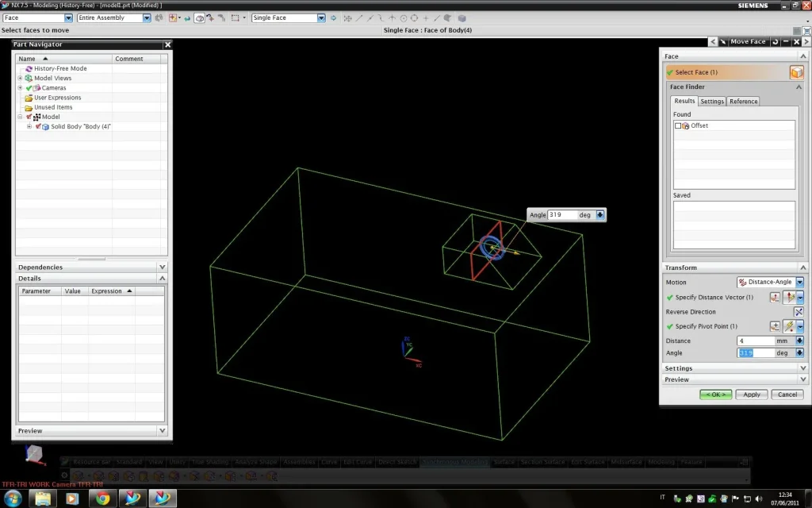The width and height of the screenshot is (812, 508).
Task: Expand the Preview panel in Part Navigator
Action: click(x=162, y=431)
